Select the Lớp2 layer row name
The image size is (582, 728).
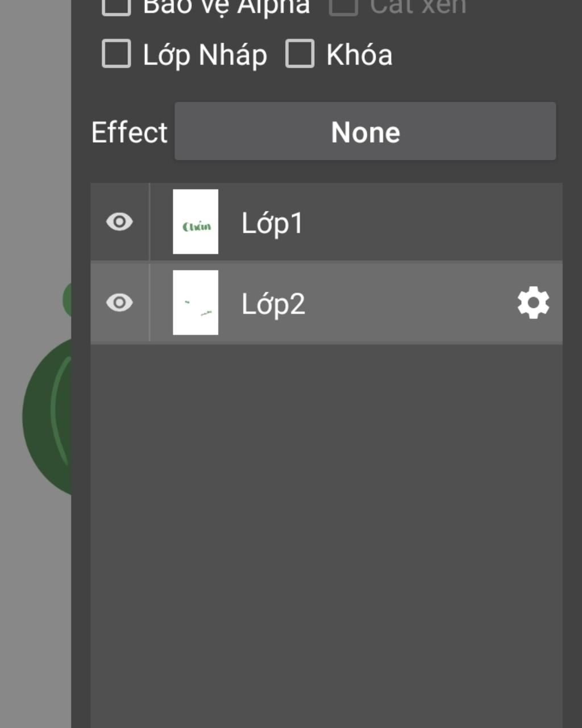click(x=273, y=304)
